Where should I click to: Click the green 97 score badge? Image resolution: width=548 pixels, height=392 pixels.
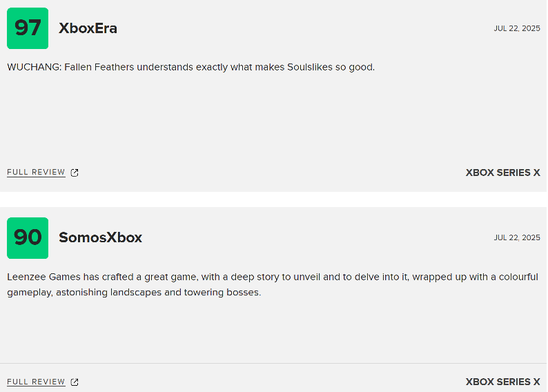(x=28, y=28)
